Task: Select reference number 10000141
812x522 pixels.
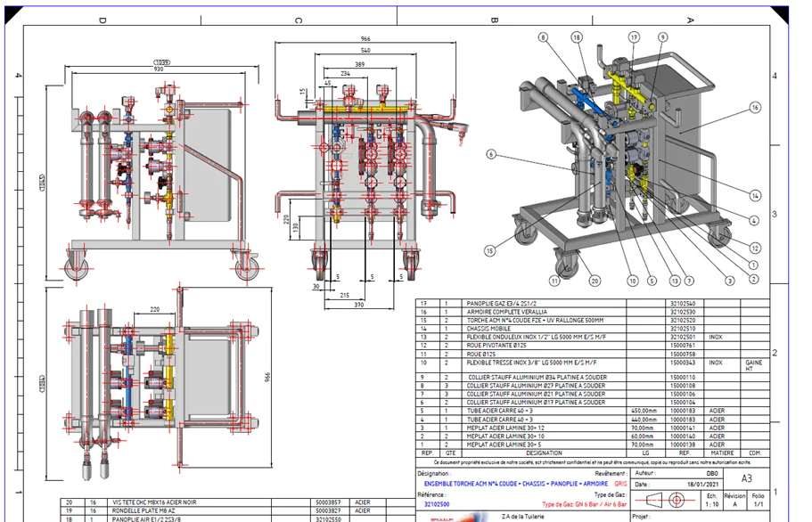Action: point(683,428)
